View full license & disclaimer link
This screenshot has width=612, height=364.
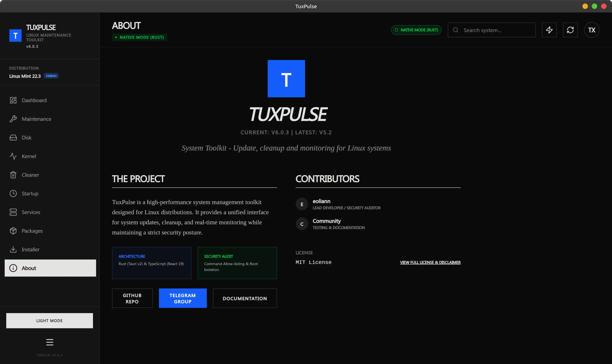tap(430, 263)
